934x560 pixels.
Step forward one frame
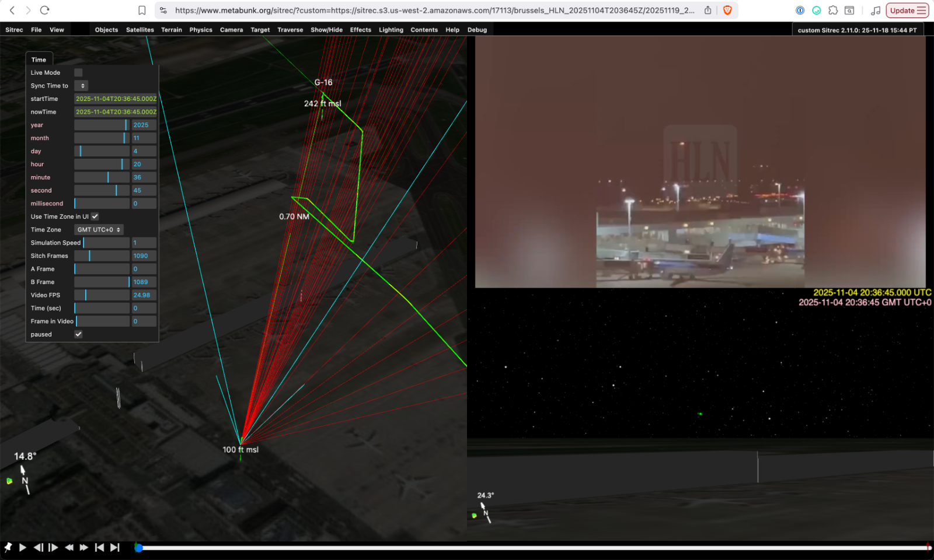(x=53, y=547)
